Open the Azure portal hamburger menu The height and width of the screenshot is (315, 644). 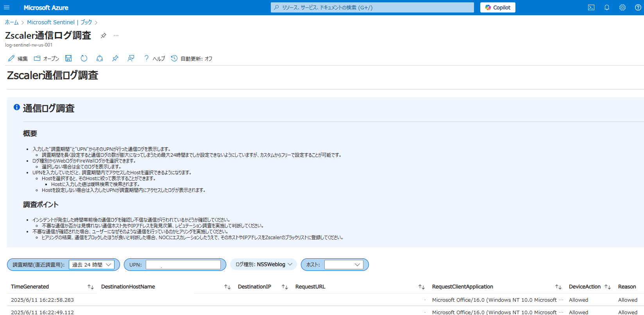click(x=7, y=7)
